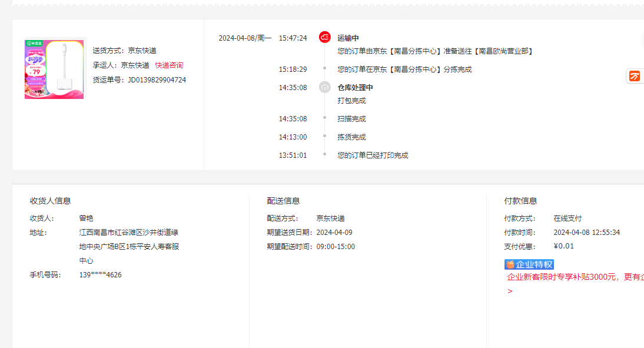Select the 配送方式 value 京东快递

click(x=331, y=218)
